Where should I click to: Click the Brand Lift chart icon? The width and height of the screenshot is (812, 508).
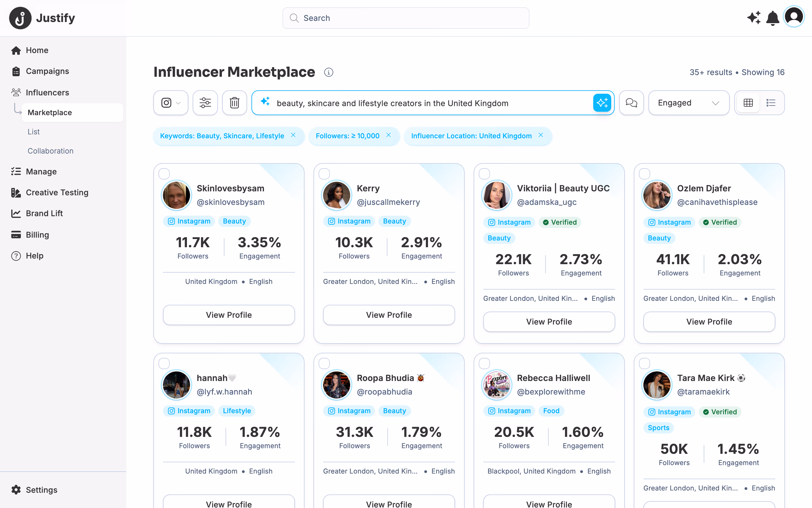[16, 213]
